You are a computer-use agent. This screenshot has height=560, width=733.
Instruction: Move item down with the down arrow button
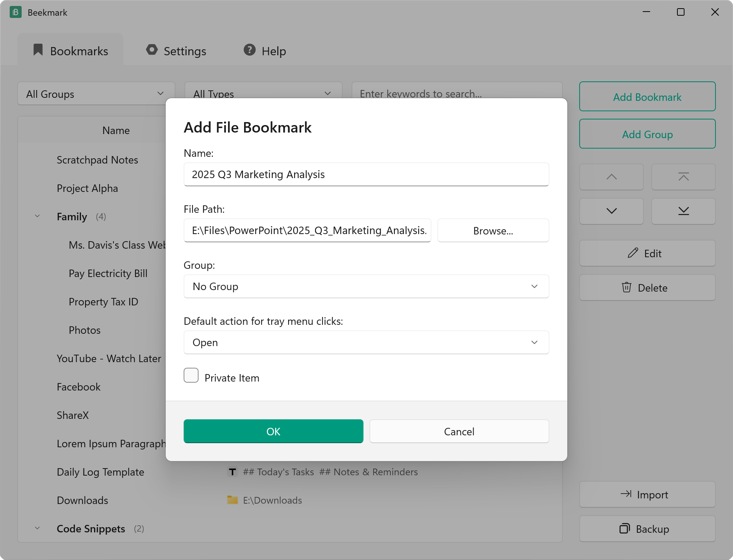(x=611, y=211)
